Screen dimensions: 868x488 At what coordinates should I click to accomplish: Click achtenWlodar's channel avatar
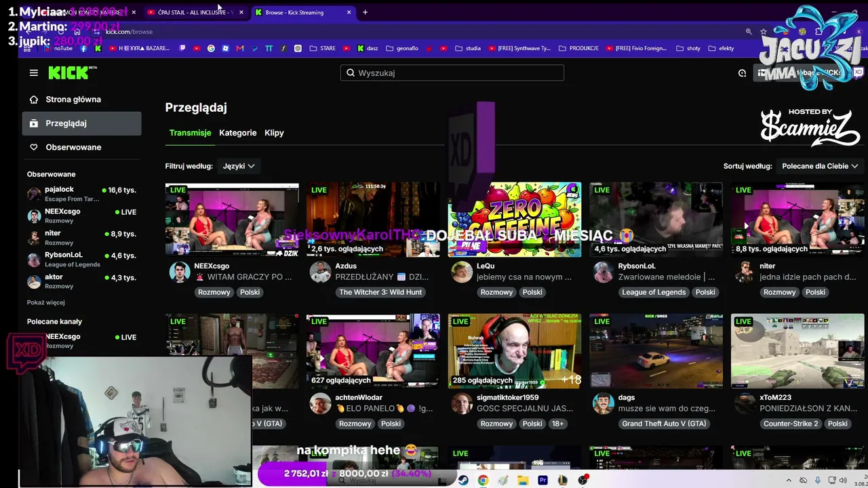[321, 403]
